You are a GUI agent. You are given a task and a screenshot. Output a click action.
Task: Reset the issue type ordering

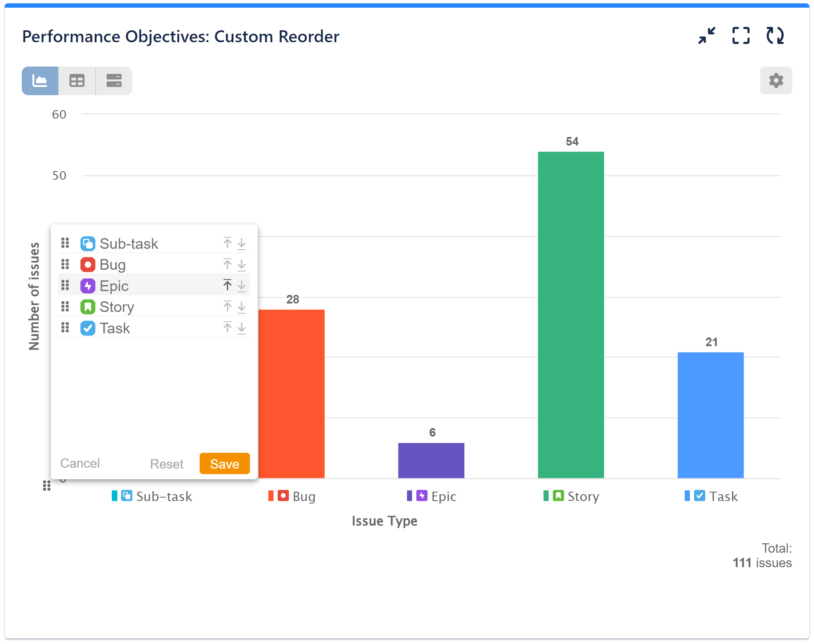pyautogui.click(x=166, y=463)
